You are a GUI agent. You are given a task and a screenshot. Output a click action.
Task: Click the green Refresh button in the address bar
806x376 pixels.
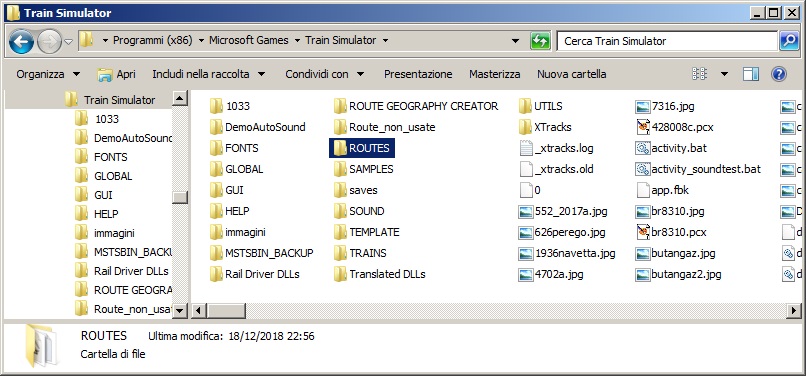tap(540, 41)
